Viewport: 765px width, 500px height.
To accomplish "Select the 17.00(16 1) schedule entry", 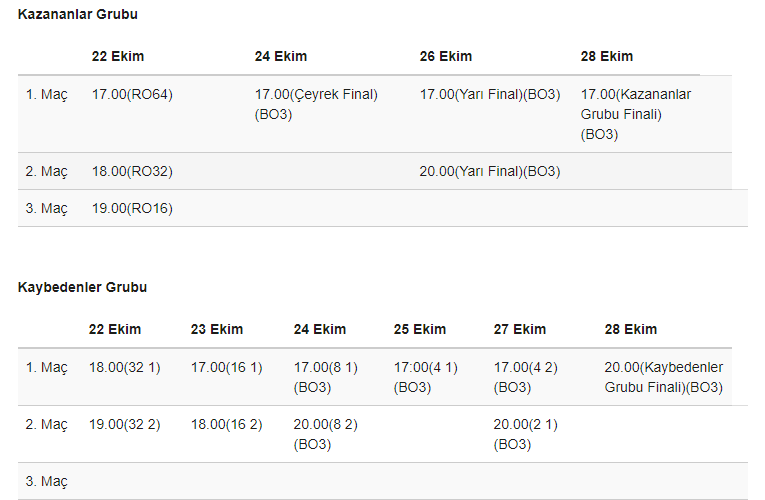I will click(226, 367).
